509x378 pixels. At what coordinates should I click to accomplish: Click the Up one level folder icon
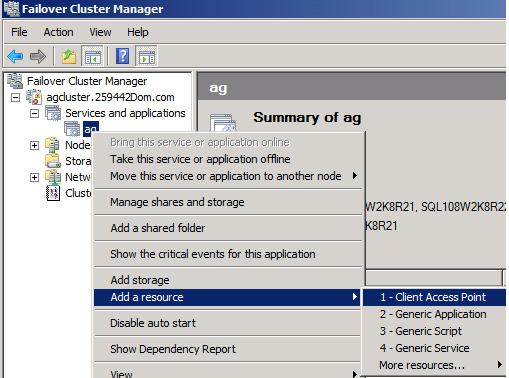[x=69, y=56]
